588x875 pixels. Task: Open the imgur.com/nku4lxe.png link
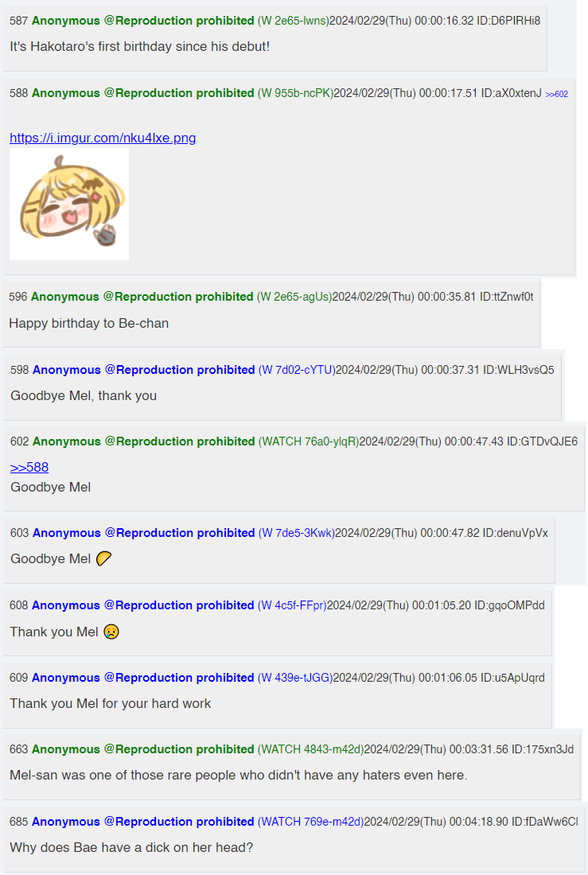point(103,138)
